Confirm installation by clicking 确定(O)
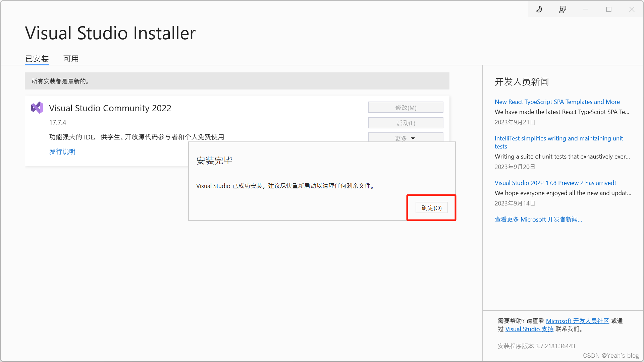The height and width of the screenshot is (362, 644). coord(431,207)
